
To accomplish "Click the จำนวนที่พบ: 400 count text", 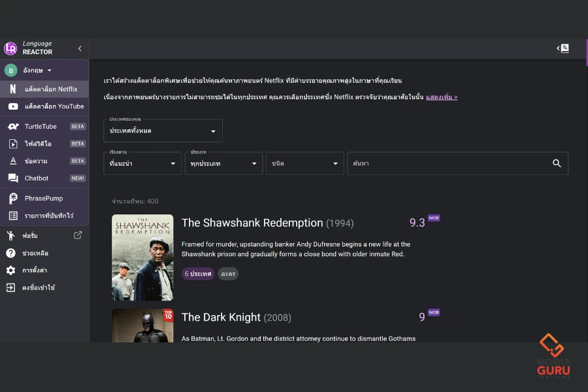I will point(135,201).
